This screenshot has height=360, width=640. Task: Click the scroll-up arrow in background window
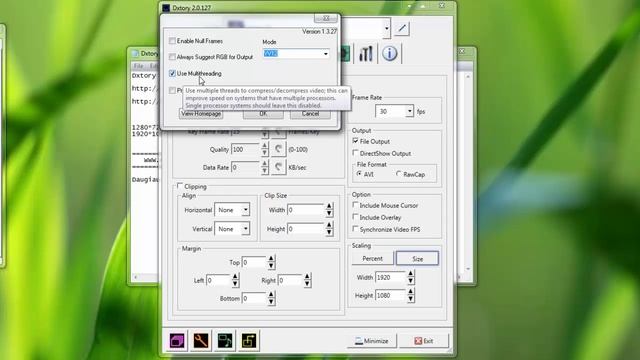[468, 76]
